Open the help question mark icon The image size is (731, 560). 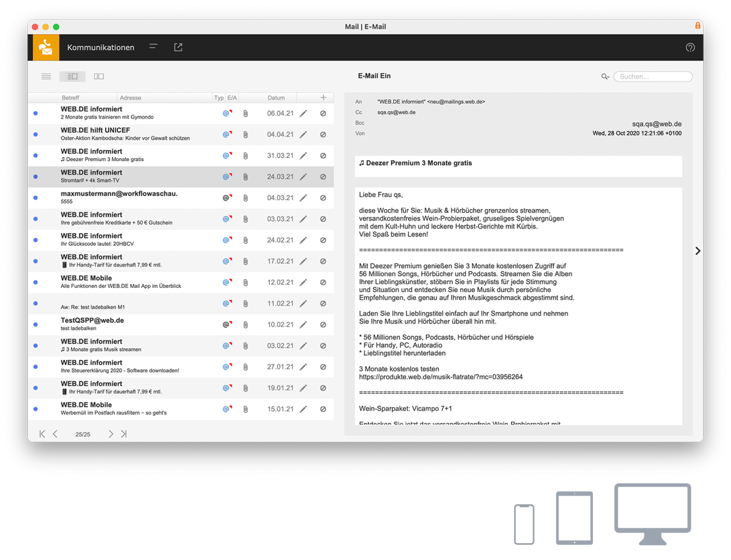point(690,47)
